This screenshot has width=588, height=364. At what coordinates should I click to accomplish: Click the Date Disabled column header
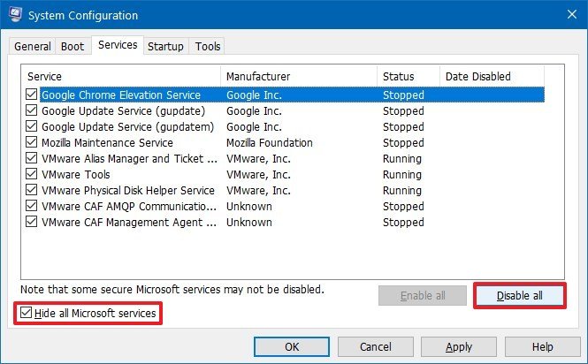477,77
